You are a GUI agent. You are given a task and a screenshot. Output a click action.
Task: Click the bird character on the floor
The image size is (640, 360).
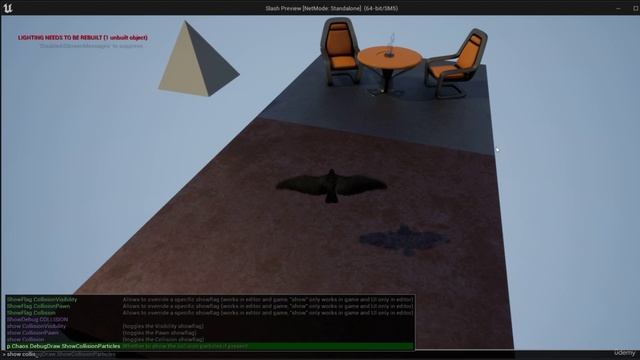click(x=331, y=186)
